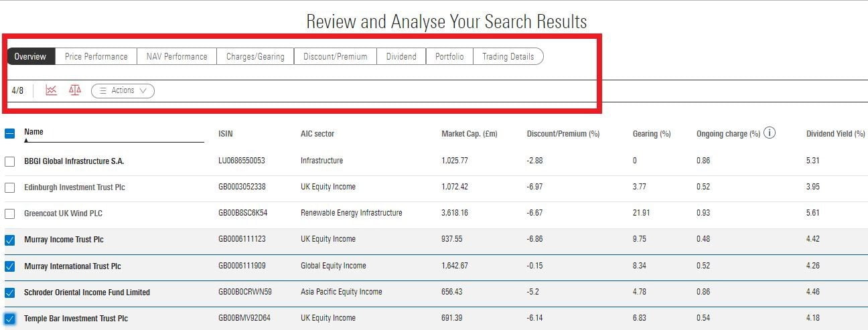868x330 pixels.
Task: Switch to the NAV Performance tab
Action: (177, 56)
